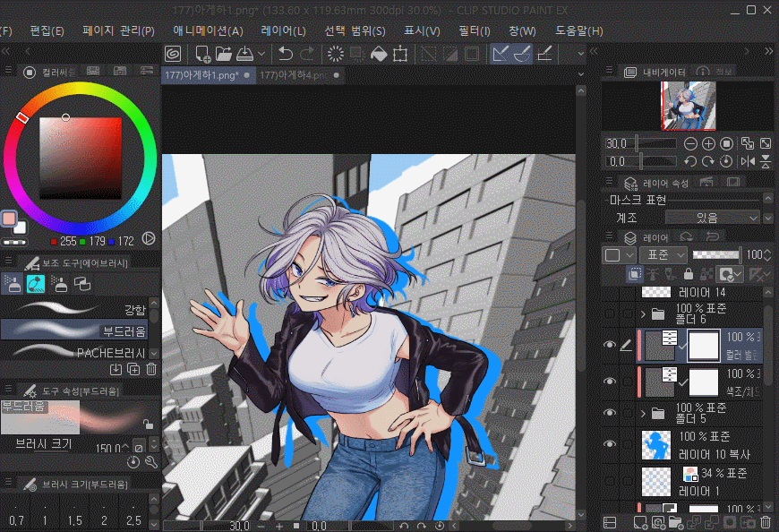
Task: Create a new canvas with New icon
Action: click(202, 54)
